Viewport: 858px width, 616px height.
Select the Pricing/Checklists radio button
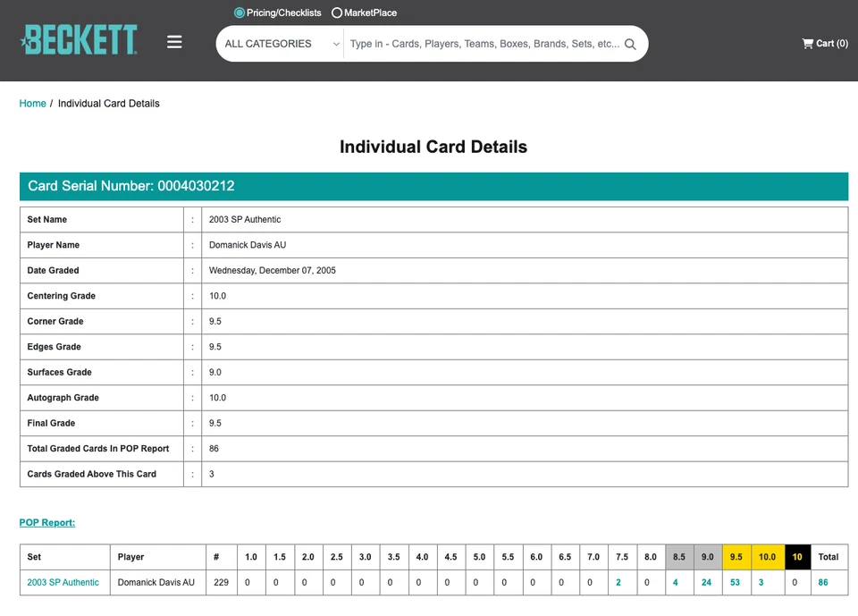pyautogui.click(x=240, y=13)
